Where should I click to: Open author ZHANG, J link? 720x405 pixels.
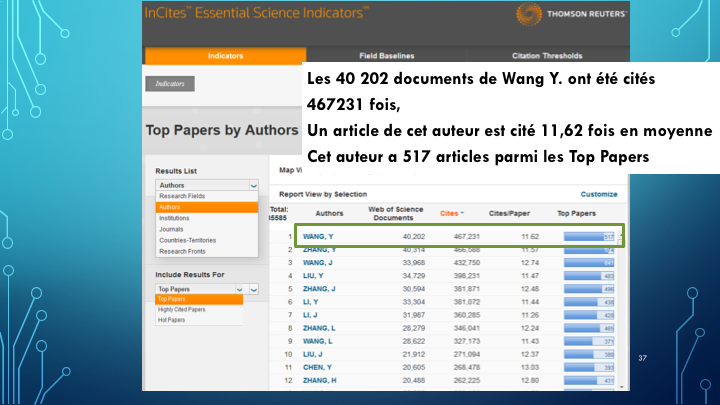pyautogui.click(x=319, y=289)
